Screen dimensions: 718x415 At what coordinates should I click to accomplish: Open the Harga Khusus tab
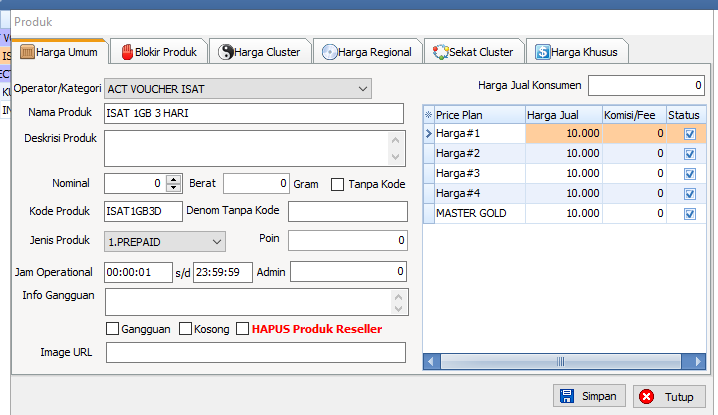(577, 52)
